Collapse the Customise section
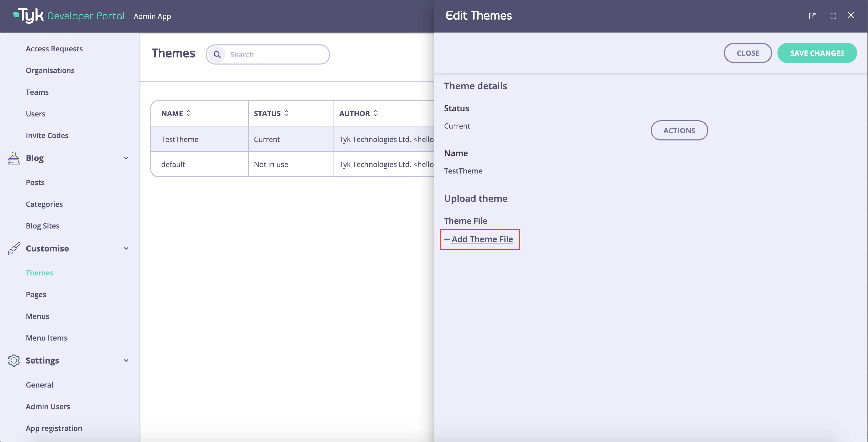Screen dimensions: 868x442 (x=126, y=248)
